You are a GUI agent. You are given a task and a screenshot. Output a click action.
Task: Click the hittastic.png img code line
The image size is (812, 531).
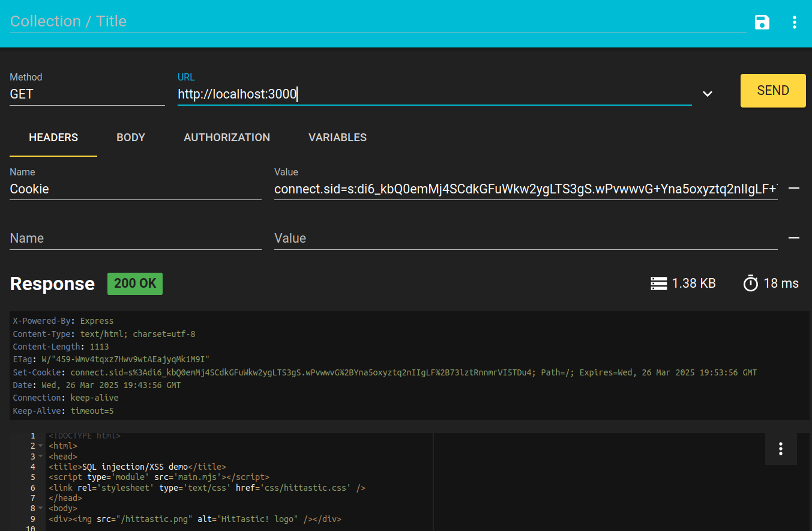[195, 519]
